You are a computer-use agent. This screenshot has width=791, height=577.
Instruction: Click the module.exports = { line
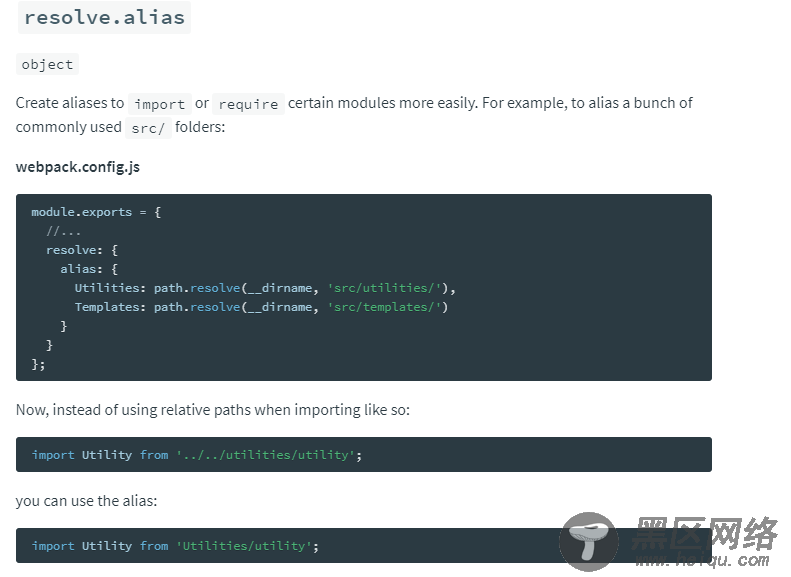(96, 212)
